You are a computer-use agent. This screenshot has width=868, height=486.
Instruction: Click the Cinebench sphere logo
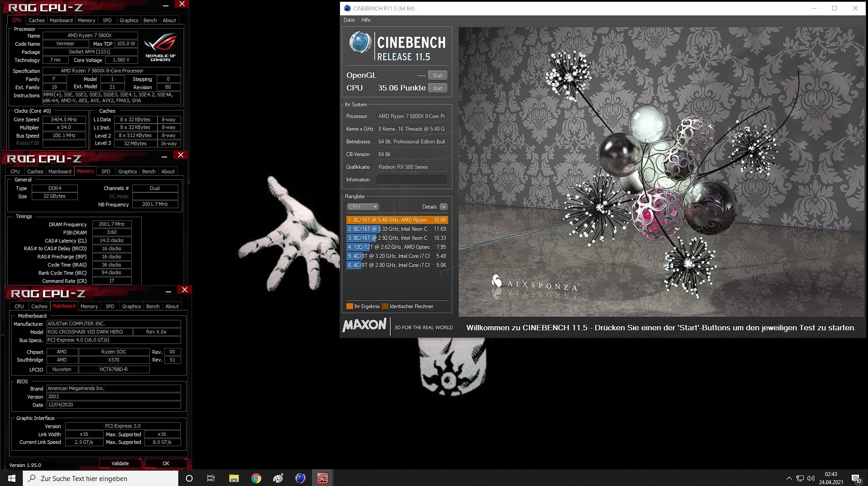tap(360, 43)
